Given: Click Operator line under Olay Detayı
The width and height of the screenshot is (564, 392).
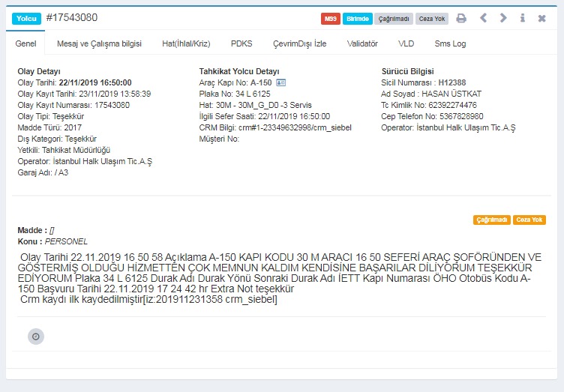Looking at the screenshot, I should click(x=85, y=161).
